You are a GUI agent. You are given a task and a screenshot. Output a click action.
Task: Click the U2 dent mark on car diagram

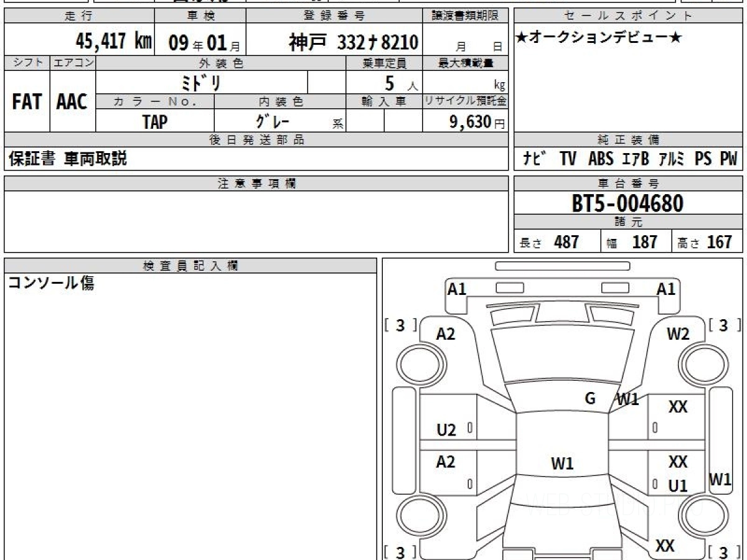coord(446,430)
